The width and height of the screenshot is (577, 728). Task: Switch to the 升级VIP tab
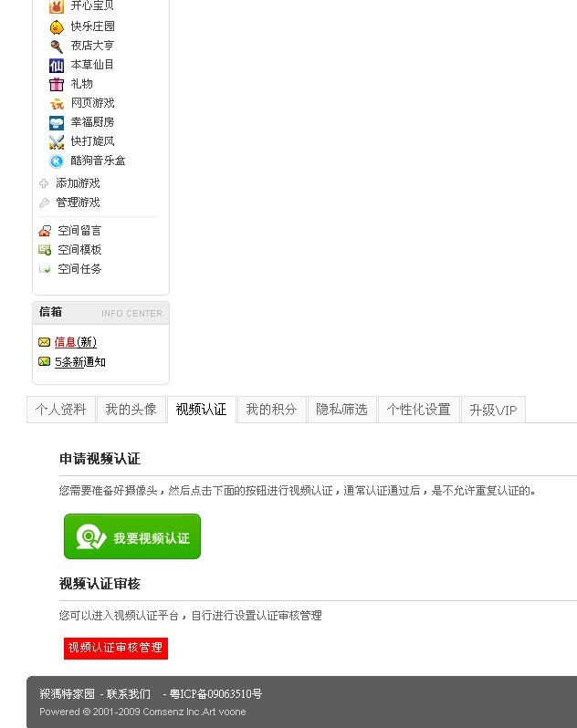(493, 410)
